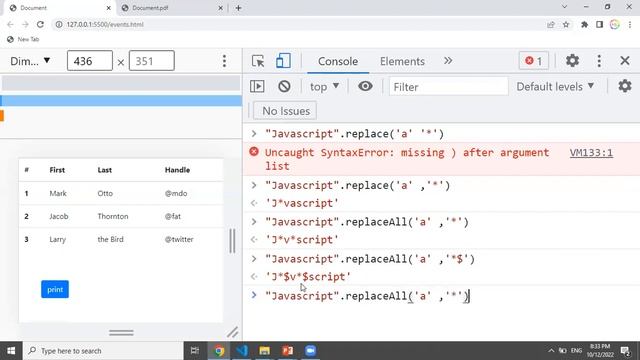Show hidden system tray icons
Viewport: 640px width, 360px height.
pos(551,351)
